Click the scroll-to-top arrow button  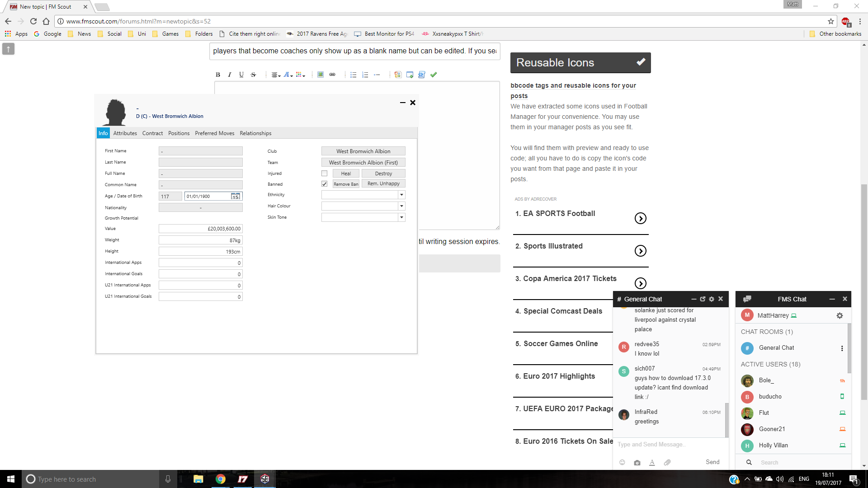(8, 49)
